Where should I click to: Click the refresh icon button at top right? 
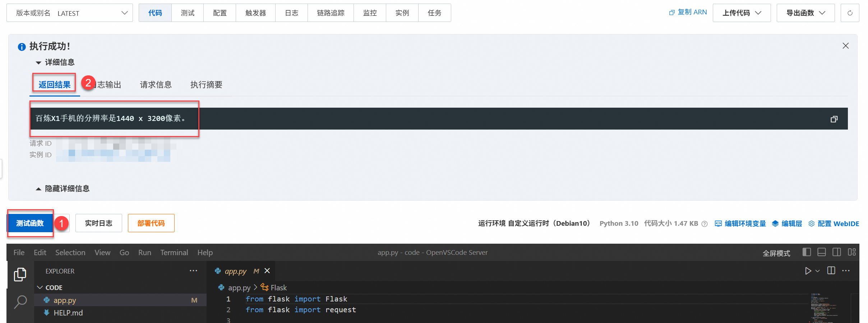click(x=850, y=13)
